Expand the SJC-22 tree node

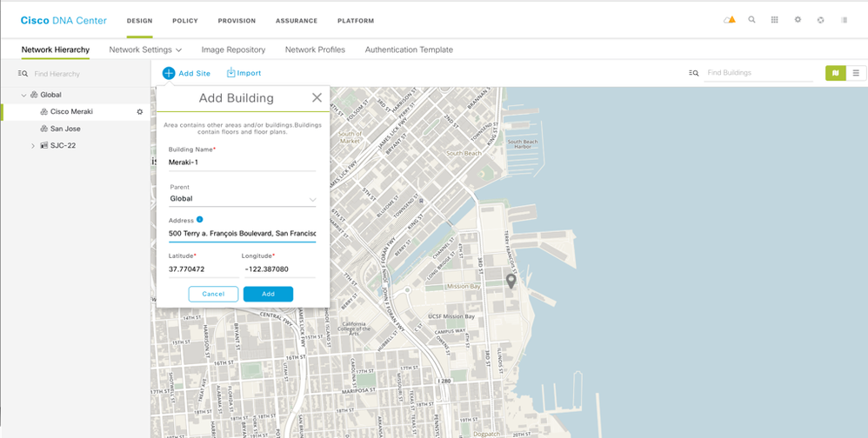[33, 146]
